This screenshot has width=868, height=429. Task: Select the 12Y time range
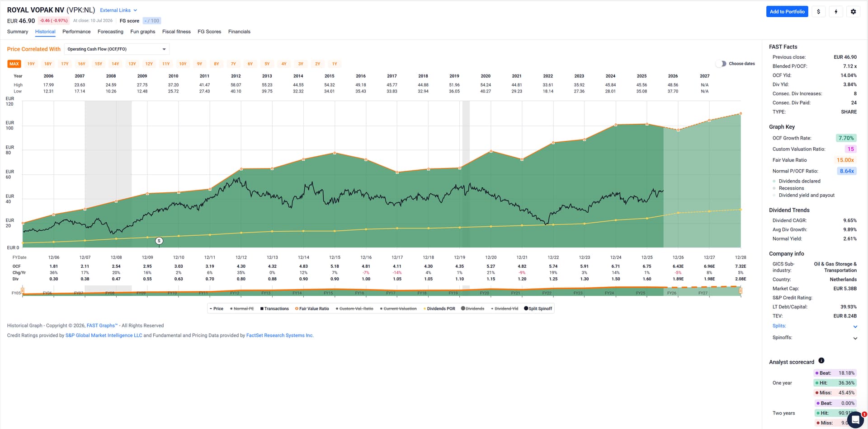click(149, 64)
